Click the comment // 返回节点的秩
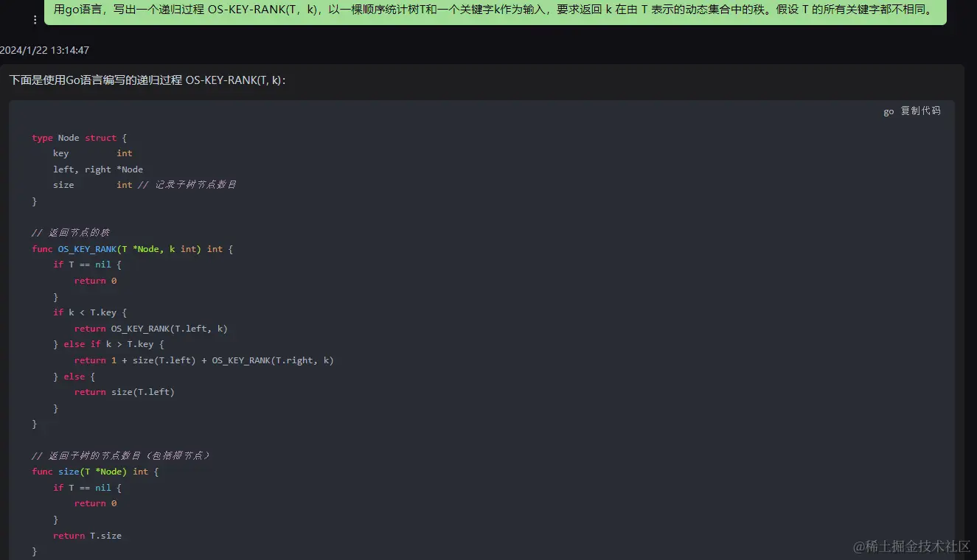 click(x=71, y=233)
